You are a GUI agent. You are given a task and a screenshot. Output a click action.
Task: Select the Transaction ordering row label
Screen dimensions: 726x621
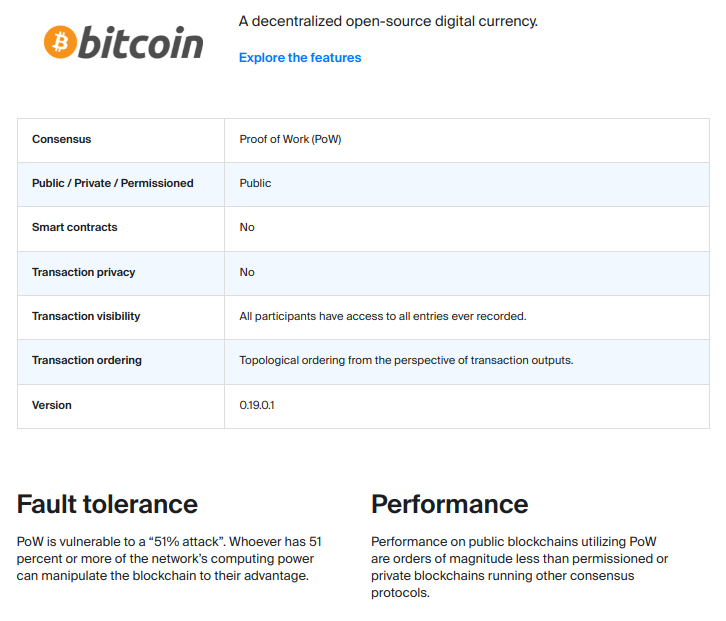[87, 360]
